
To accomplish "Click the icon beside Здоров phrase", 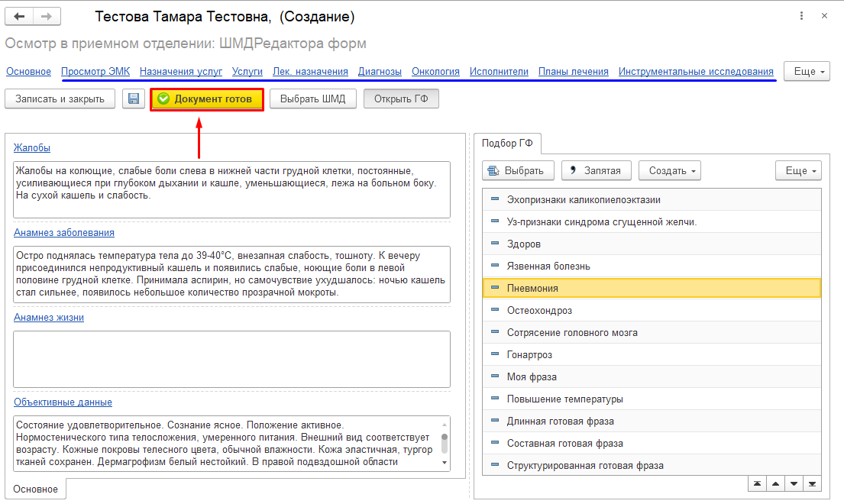I will 495,244.
